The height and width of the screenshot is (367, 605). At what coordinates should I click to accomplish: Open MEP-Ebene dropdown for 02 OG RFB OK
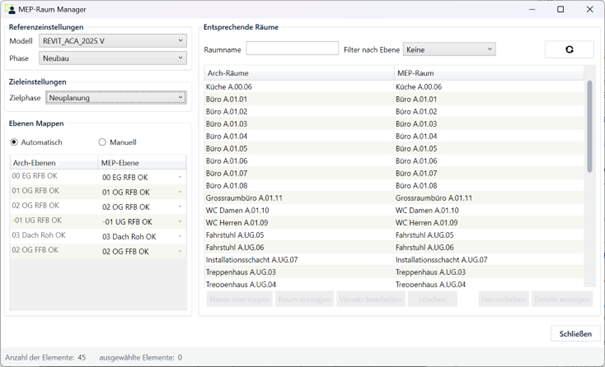tap(143, 207)
